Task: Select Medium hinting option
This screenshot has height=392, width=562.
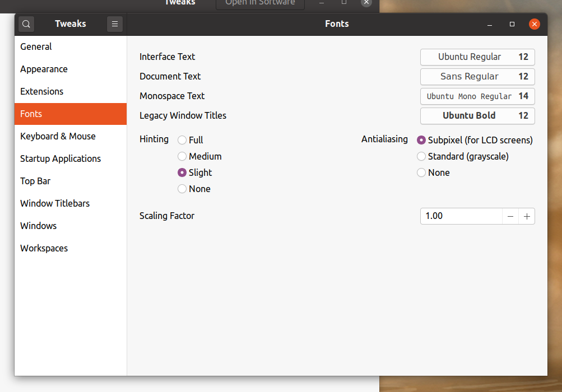Action: pos(182,156)
